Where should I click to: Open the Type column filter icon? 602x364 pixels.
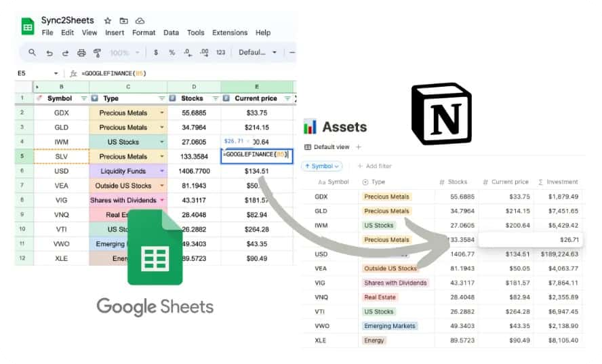161,99
